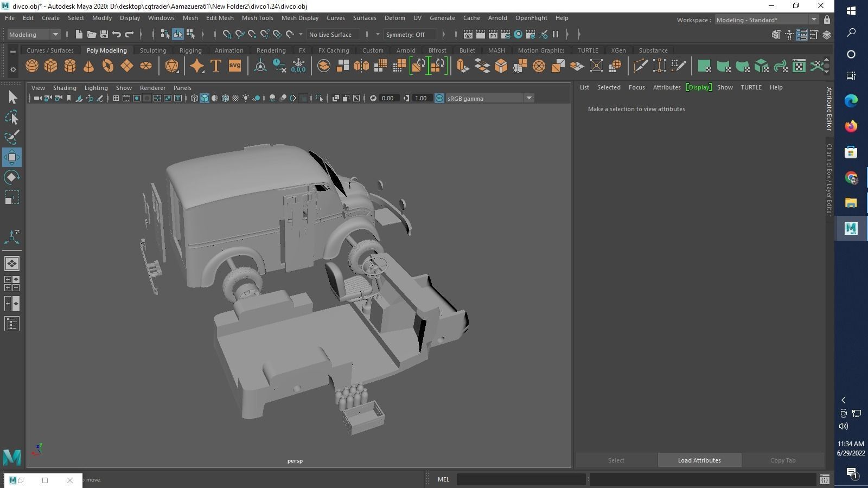868x488 pixels.
Task: Toggle the view transform ON button
Action: [x=439, y=98]
